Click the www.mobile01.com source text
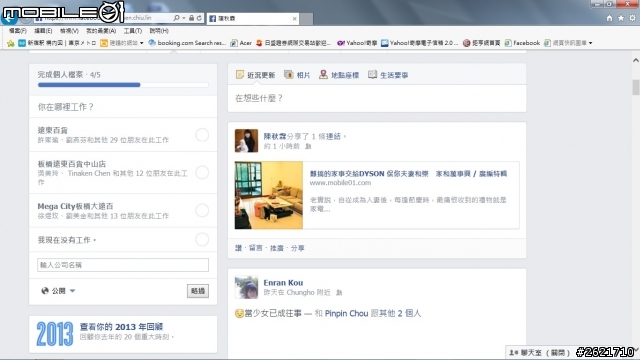The image size is (640, 360). [x=340, y=182]
